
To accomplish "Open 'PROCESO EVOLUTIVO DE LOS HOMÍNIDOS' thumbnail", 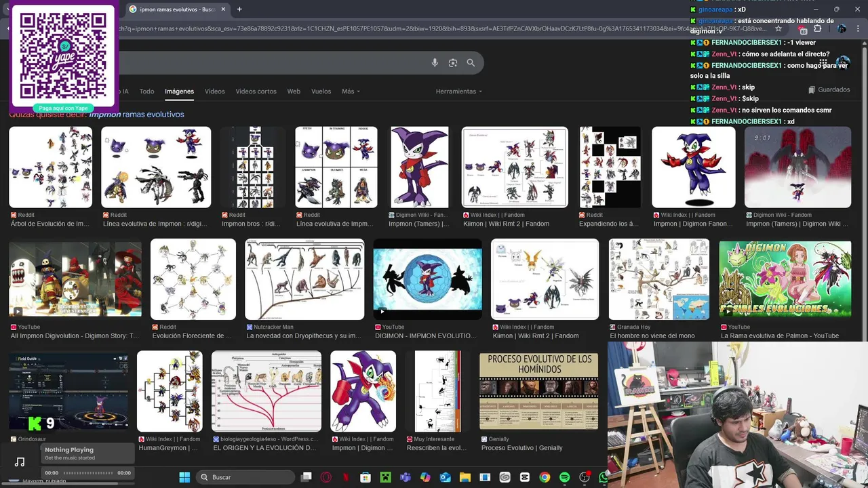I will 538,391.
